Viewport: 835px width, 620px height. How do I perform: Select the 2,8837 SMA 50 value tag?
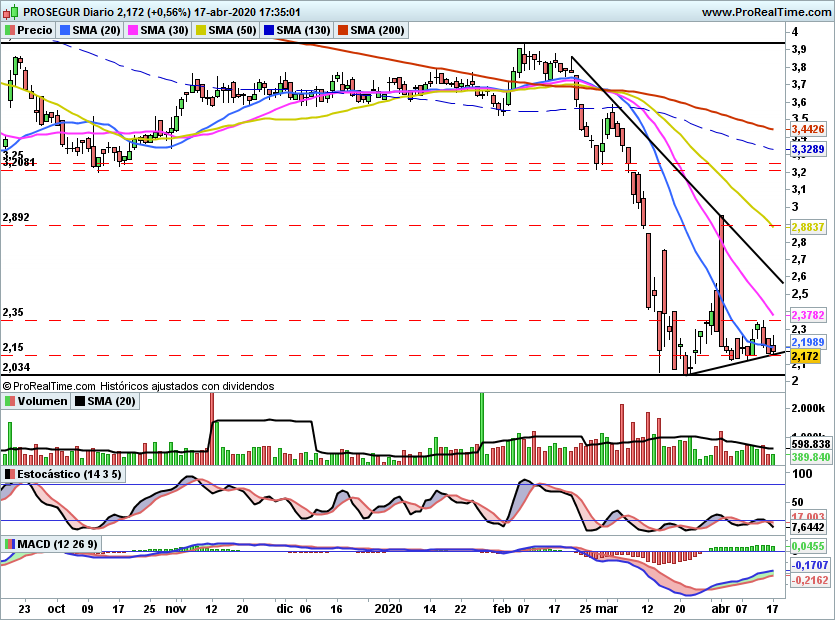pos(808,227)
